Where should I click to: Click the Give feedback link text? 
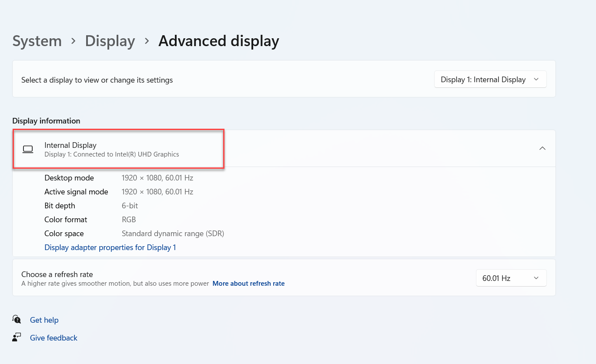tap(54, 338)
